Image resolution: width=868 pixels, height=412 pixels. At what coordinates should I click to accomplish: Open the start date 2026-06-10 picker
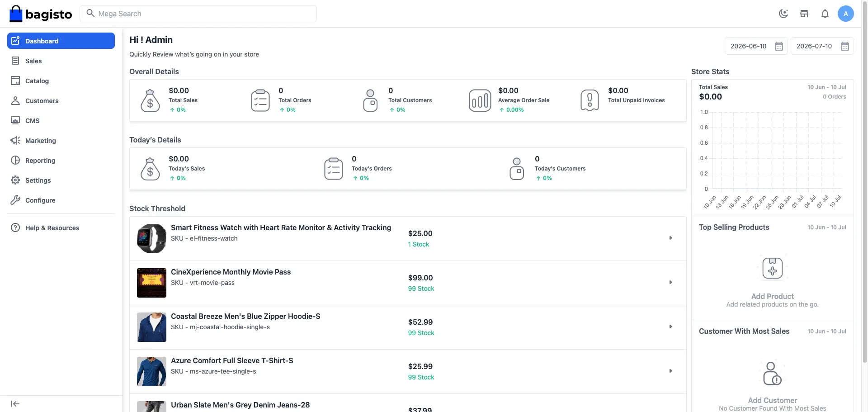click(x=756, y=46)
